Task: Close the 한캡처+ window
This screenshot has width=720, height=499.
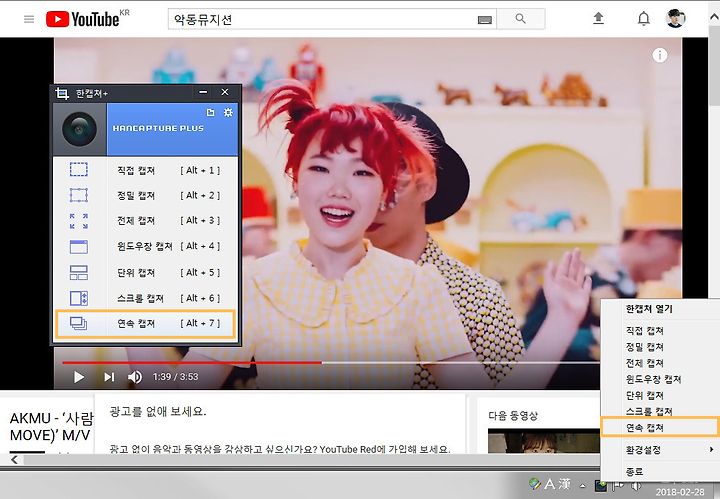Action: [225, 92]
